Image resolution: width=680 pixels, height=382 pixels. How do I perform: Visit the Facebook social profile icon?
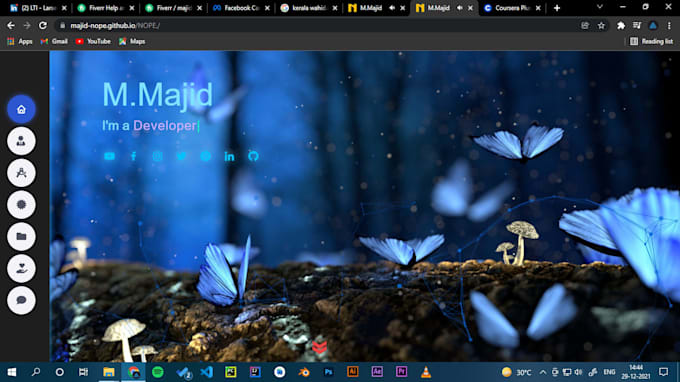tap(134, 156)
